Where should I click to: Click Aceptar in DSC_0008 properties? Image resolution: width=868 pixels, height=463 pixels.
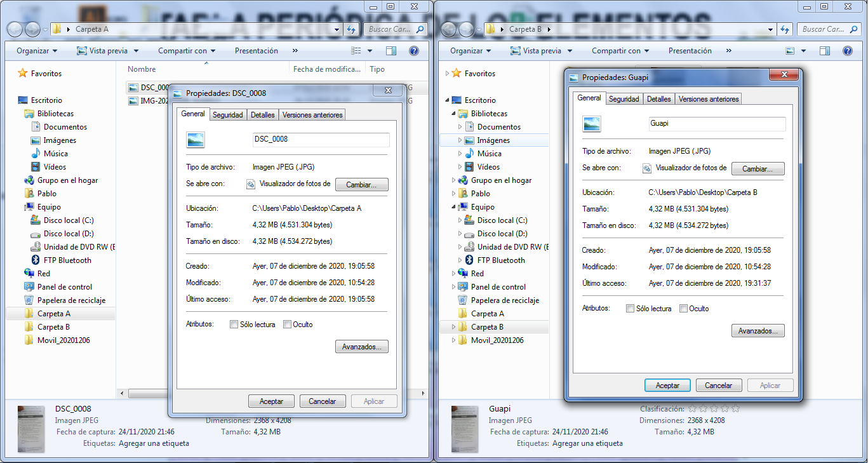tap(272, 401)
